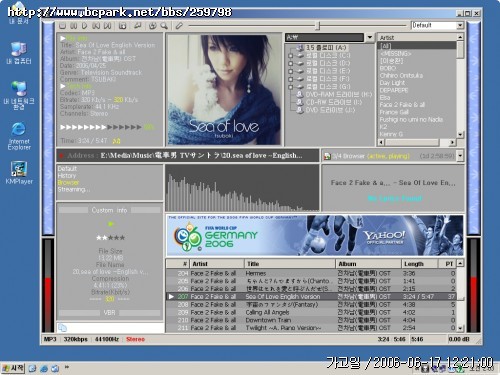
Task: Switch to the Default playlist
Action: [x=67, y=169]
